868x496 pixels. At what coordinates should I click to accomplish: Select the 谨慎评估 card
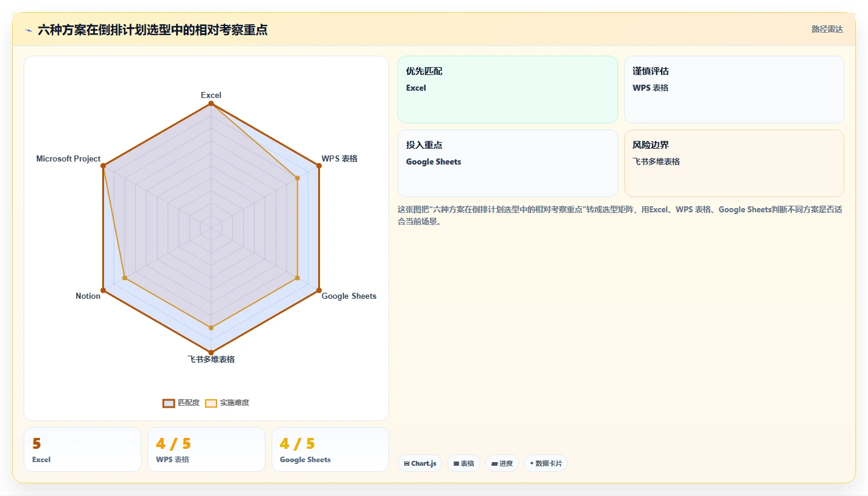(734, 90)
